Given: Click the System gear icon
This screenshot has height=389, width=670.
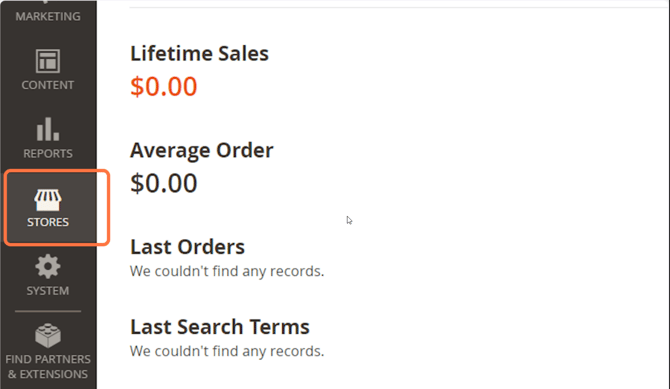Looking at the screenshot, I should pos(47,266).
